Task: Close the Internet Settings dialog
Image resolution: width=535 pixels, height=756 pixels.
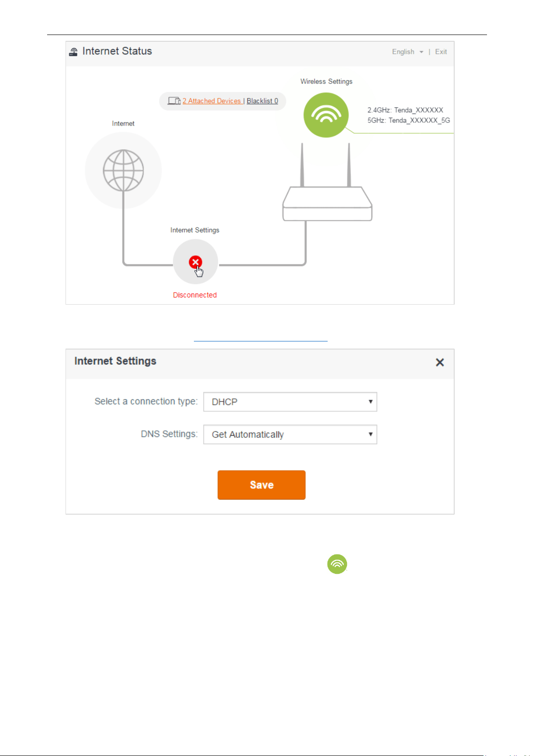Action: click(440, 362)
